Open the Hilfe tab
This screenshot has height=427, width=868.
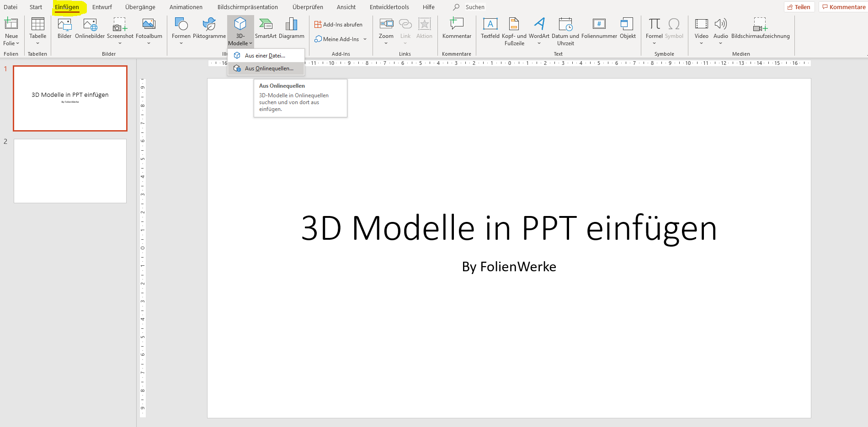click(429, 7)
